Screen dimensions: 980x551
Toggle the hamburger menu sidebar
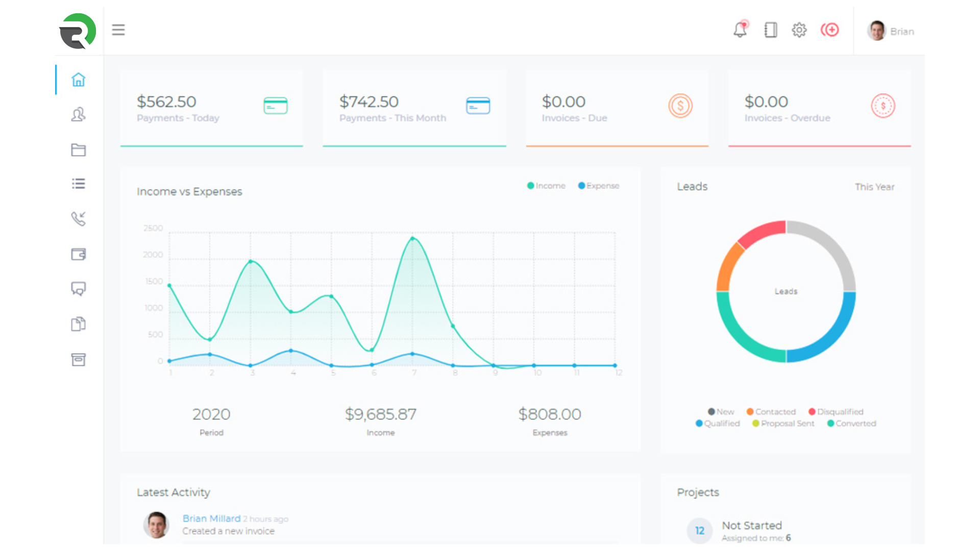pyautogui.click(x=118, y=30)
